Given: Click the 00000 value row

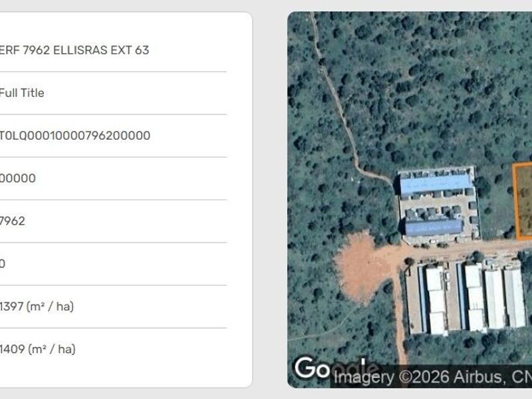Looking at the screenshot, I should (113, 178).
